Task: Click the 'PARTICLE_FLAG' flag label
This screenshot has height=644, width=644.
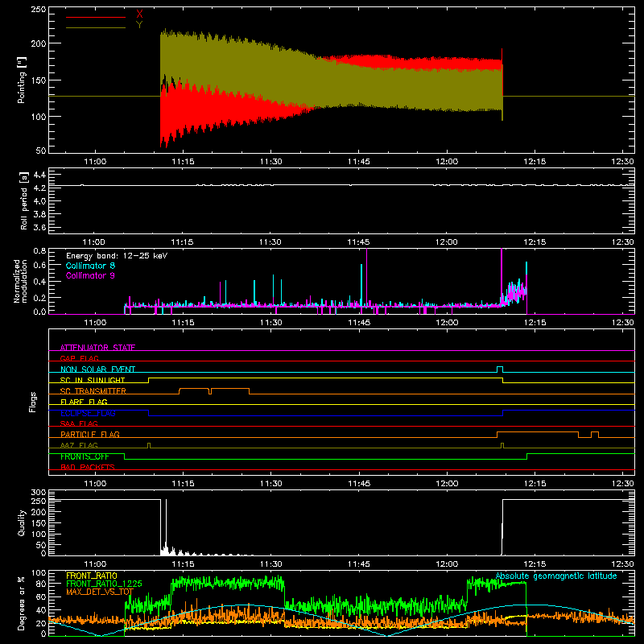Action: tap(90, 434)
